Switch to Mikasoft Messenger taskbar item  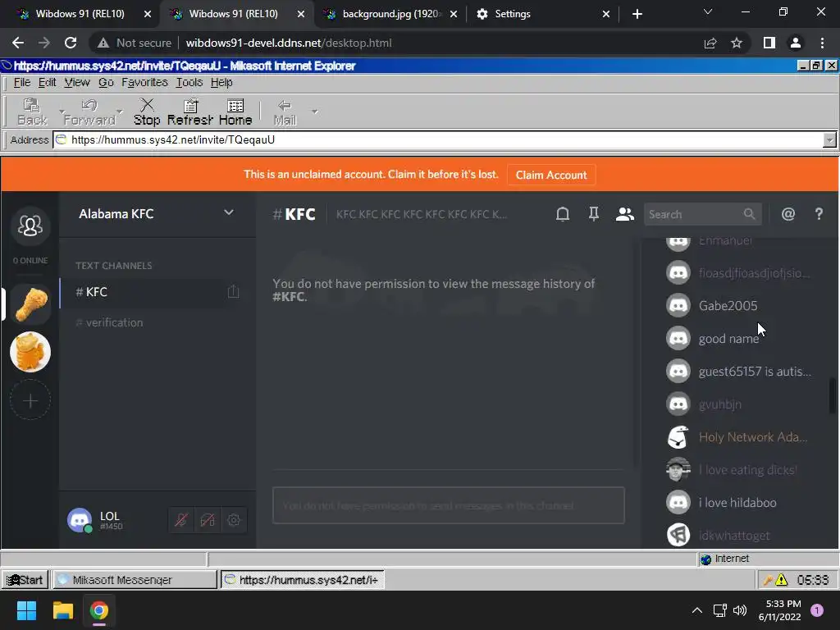[135, 580]
